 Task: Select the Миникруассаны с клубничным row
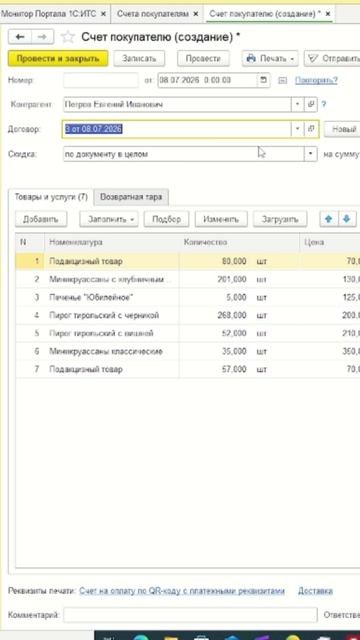tap(188, 280)
